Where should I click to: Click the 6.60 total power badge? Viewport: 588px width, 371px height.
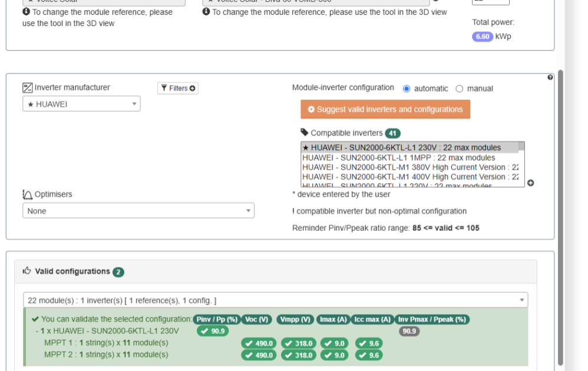pyautogui.click(x=483, y=37)
